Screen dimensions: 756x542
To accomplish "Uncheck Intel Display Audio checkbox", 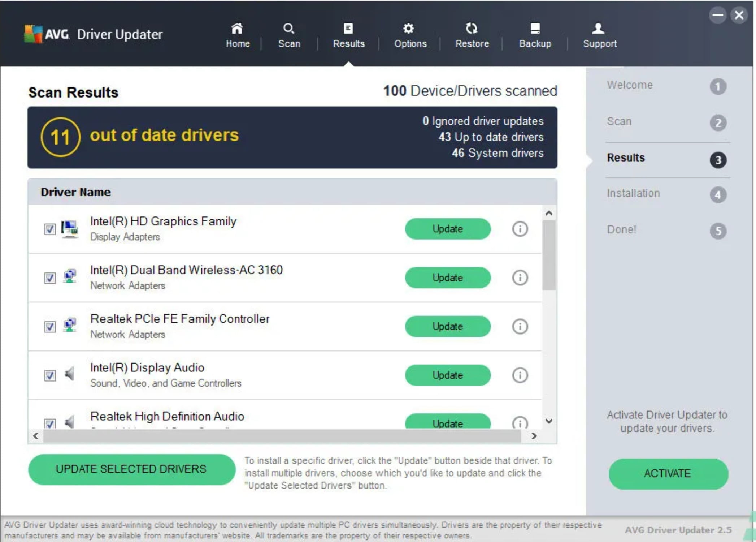I will click(x=50, y=375).
